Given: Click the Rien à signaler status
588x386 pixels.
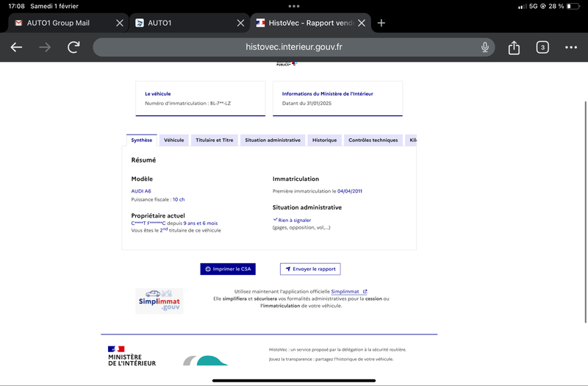Looking at the screenshot, I should (295, 220).
